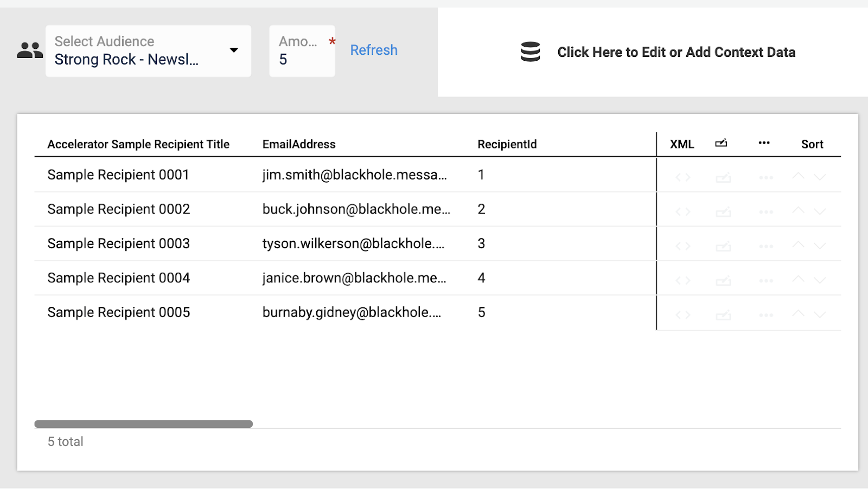Click the audience people icon

(30, 50)
